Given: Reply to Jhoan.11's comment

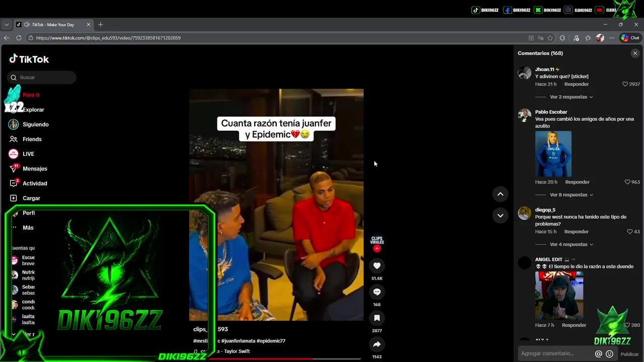Looking at the screenshot, I should pyautogui.click(x=576, y=84).
